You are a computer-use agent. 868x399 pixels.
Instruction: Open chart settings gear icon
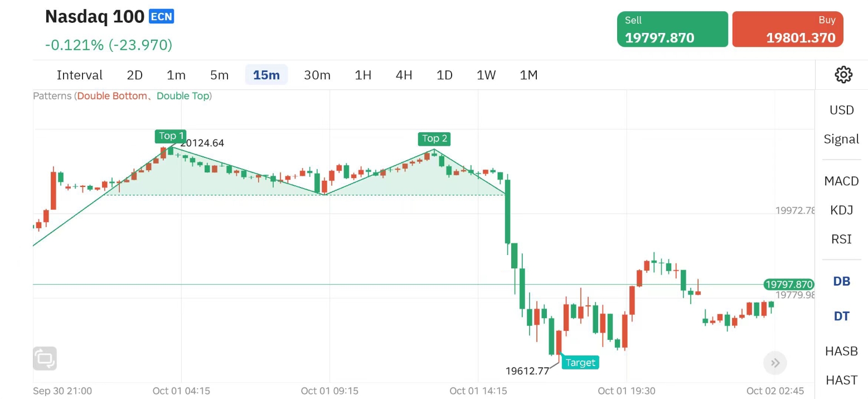pyautogui.click(x=843, y=75)
